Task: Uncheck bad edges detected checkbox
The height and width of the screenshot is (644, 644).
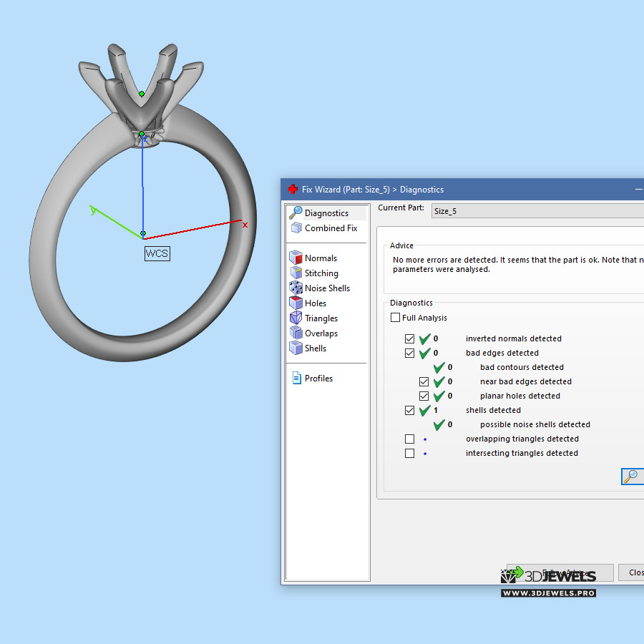Action: click(x=409, y=353)
